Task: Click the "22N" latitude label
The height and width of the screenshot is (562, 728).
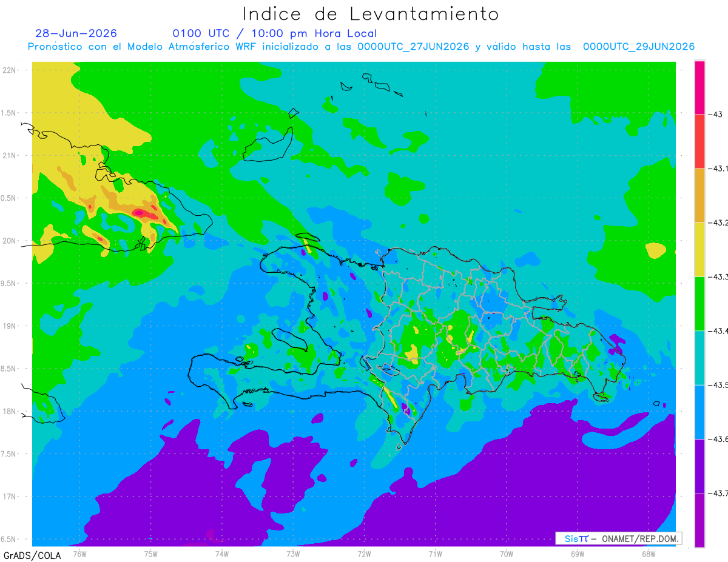Action: coord(10,70)
